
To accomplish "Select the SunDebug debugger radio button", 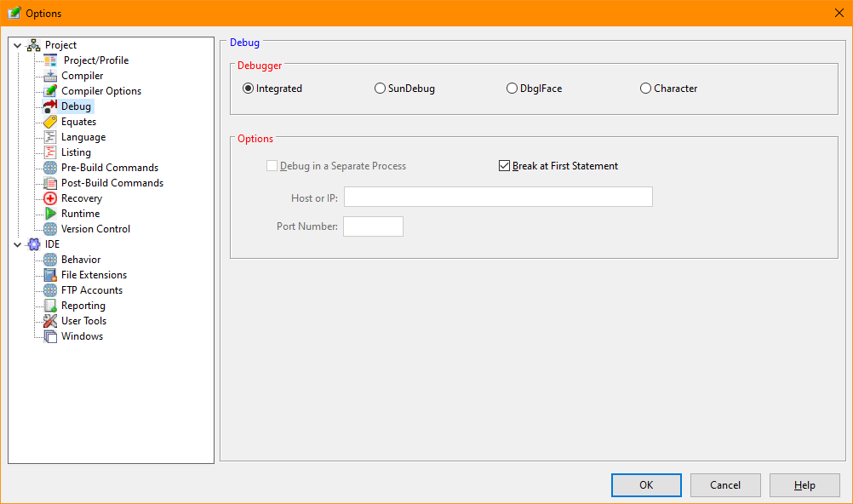I will 380,89.
